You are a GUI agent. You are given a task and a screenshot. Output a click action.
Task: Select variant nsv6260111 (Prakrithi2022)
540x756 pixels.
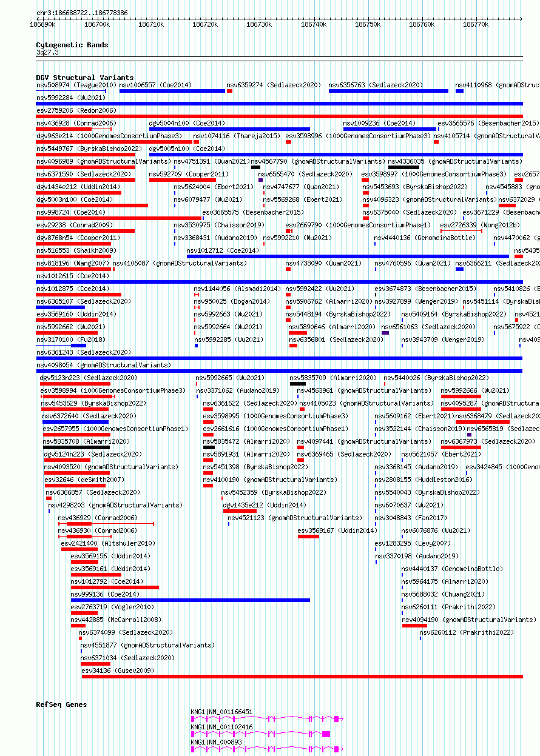coord(448,607)
